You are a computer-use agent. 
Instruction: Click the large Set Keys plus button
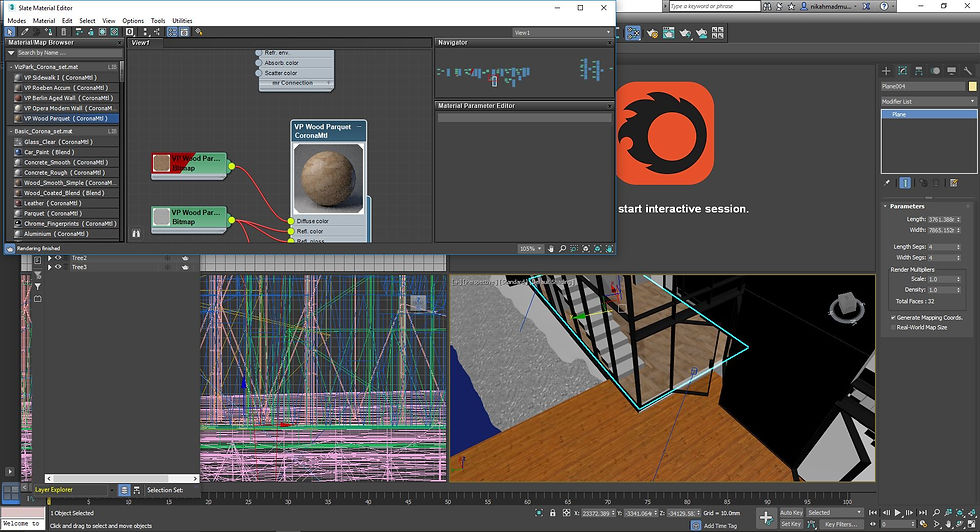pyautogui.click(x=766, y=517)
